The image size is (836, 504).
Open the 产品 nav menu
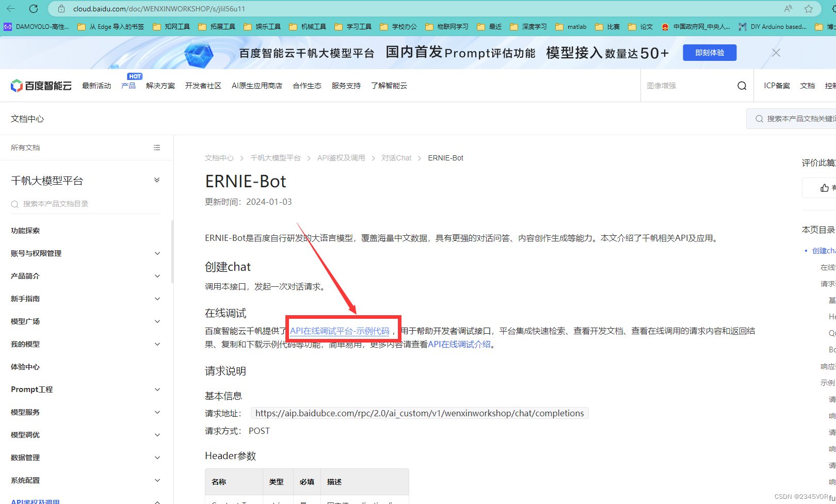(x=128, y=86)
